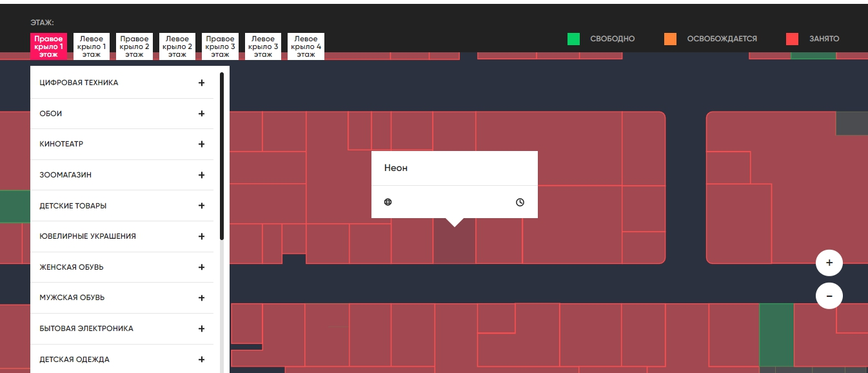Image resolution: width=868 pixels, height=373 pixels.
Task: Switch to Правое крыло 3 этаж tab
Action: [220, 46]
